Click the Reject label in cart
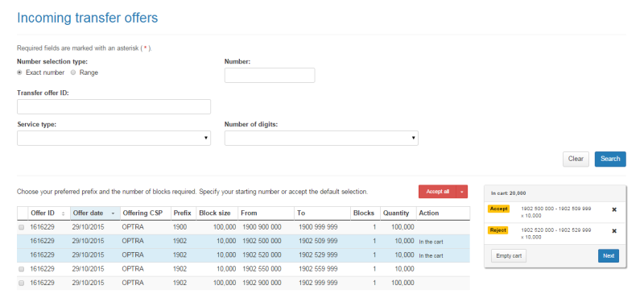Image resolution: width=644 pixels, height=298 pixels. [497, 230]
